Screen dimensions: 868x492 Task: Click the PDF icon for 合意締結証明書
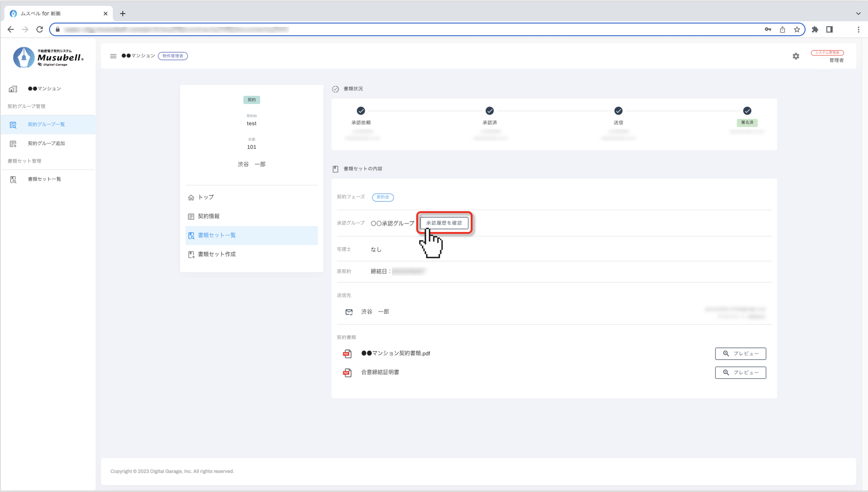pyautogui.click(x=347, y=372)
